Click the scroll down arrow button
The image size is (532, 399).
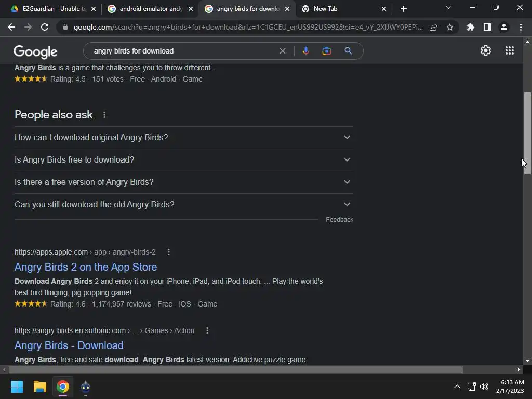pyautogui.click(x=527, y=361)
